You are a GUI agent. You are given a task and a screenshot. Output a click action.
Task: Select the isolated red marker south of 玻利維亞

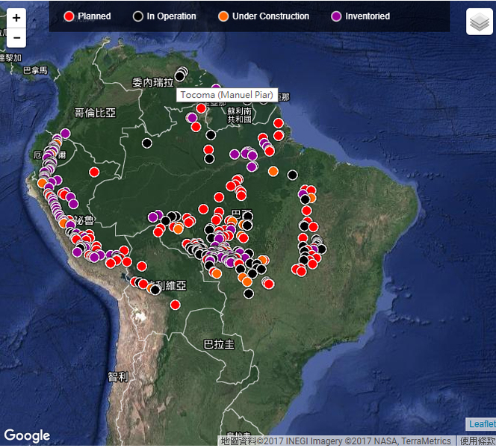pos(175,305)
